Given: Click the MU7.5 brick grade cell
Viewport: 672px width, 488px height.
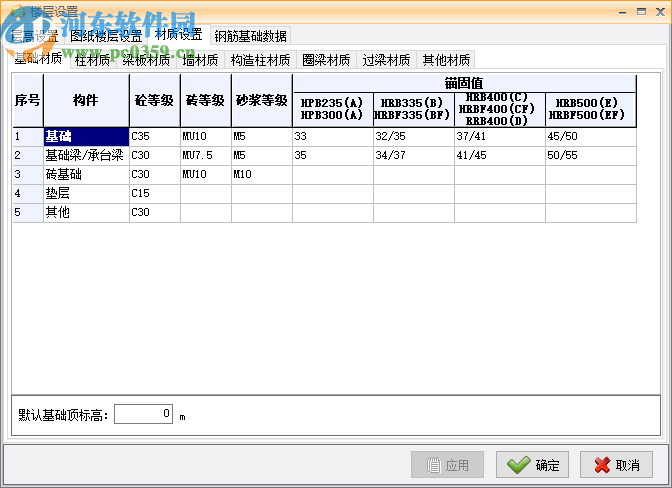Looking at the screenshot, I should 206,156.
